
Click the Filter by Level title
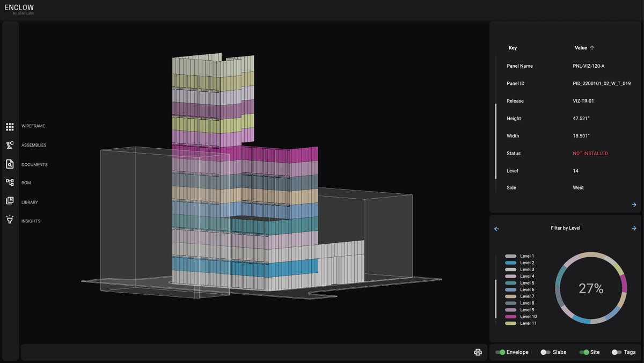tap(565, 228)
